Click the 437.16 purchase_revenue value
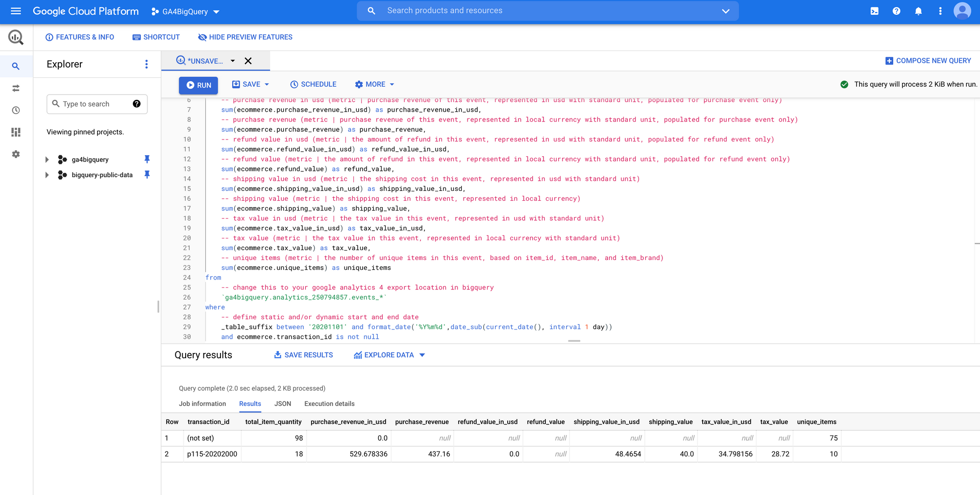This screenshot has width=980, height=495. [x=439, y=454]
